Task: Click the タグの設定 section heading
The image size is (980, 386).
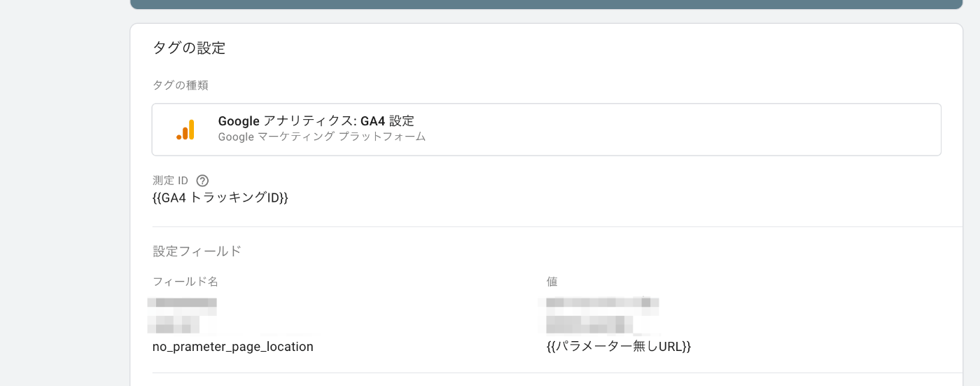Action: click(x=189, y=48)
